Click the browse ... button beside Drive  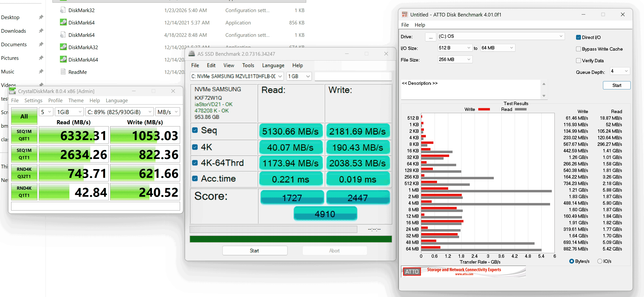click(430, 37)
